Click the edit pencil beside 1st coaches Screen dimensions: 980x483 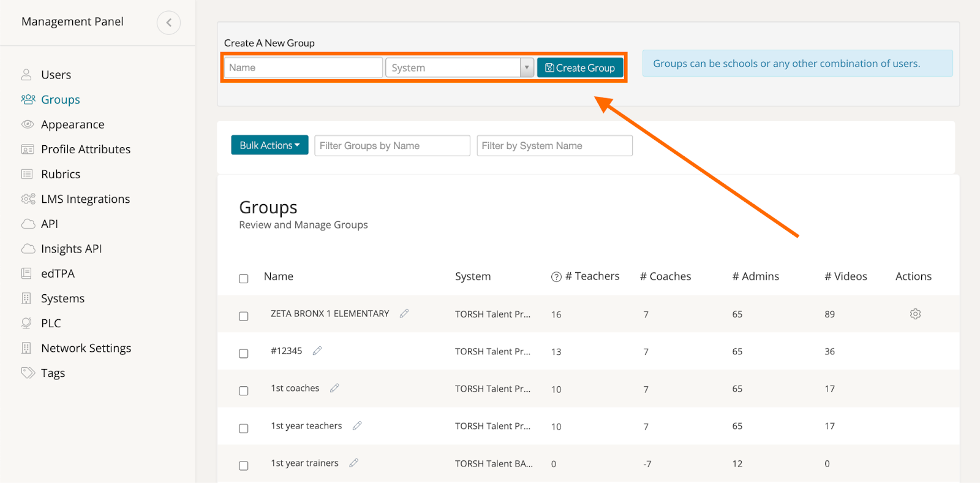point(334,388)
